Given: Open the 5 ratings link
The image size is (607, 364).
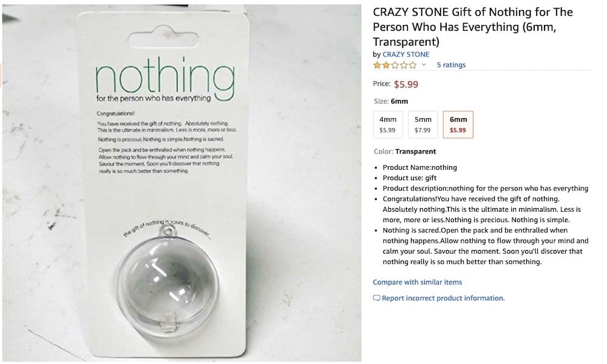Looking at the screenshot, I should pyautogui.click(x=451, y=65).
